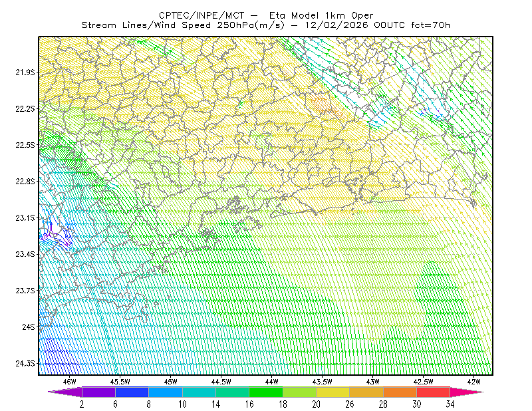Click the color bar value 28
The height and width of the screenshot is (411, 532).
383,404
